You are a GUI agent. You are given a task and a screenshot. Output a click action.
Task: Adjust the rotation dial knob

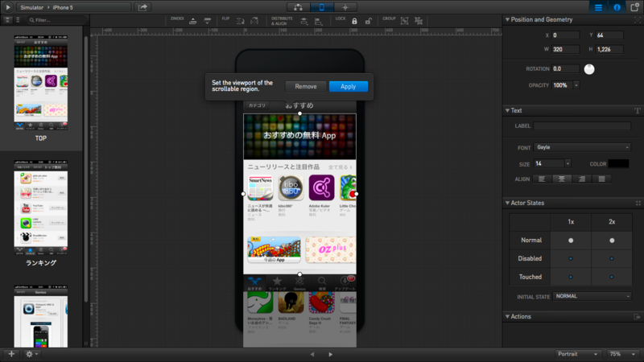tap(589, 69)
